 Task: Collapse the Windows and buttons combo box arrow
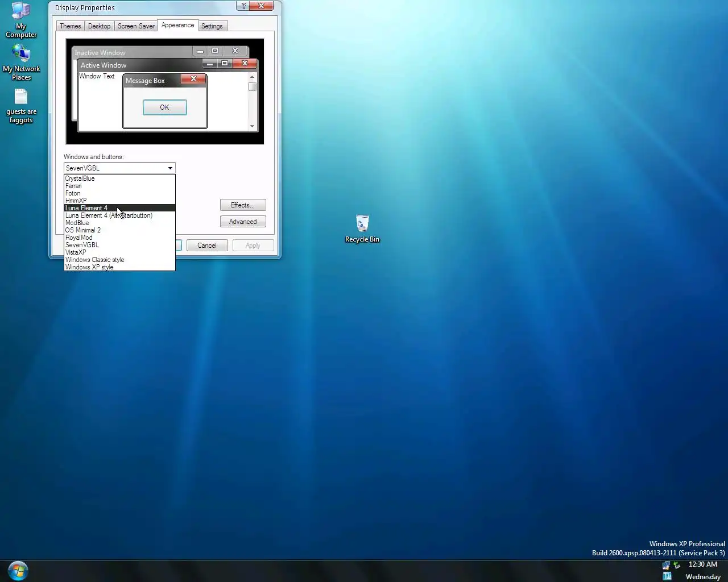170,168
